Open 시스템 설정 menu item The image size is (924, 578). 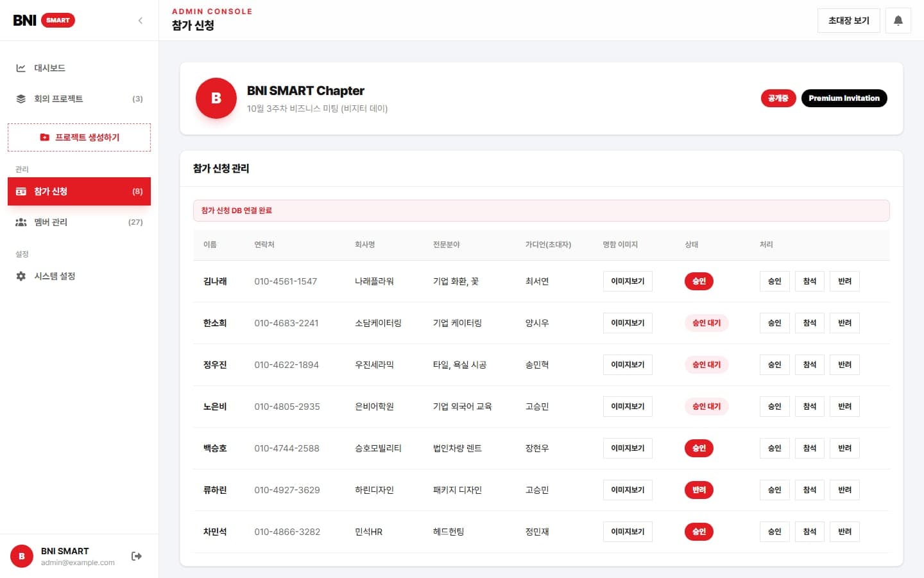(80, 276)
